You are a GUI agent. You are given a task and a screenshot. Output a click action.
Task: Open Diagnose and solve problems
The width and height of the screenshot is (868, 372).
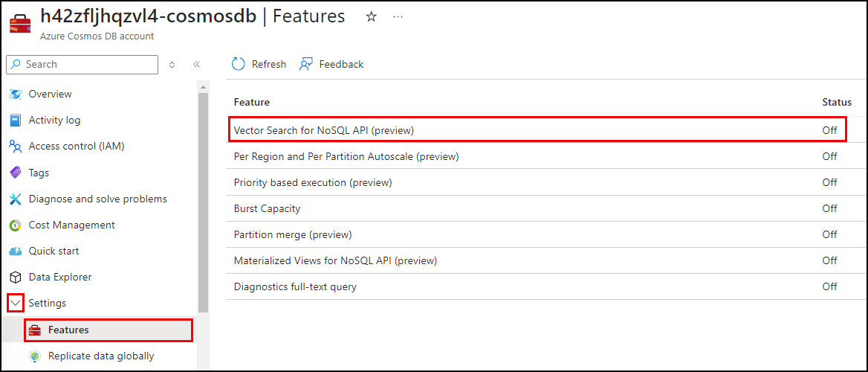click(x=97, y=199)
